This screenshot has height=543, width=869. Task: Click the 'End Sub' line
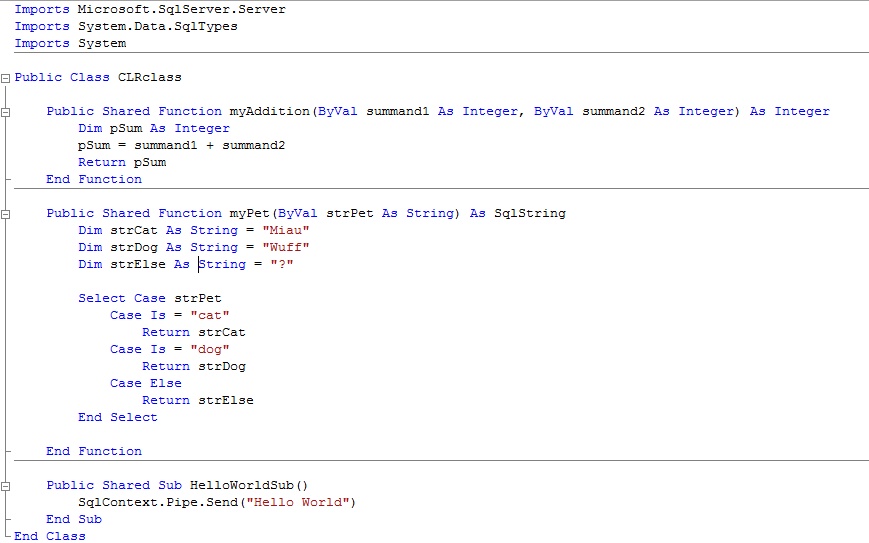(x=74, y=519)
